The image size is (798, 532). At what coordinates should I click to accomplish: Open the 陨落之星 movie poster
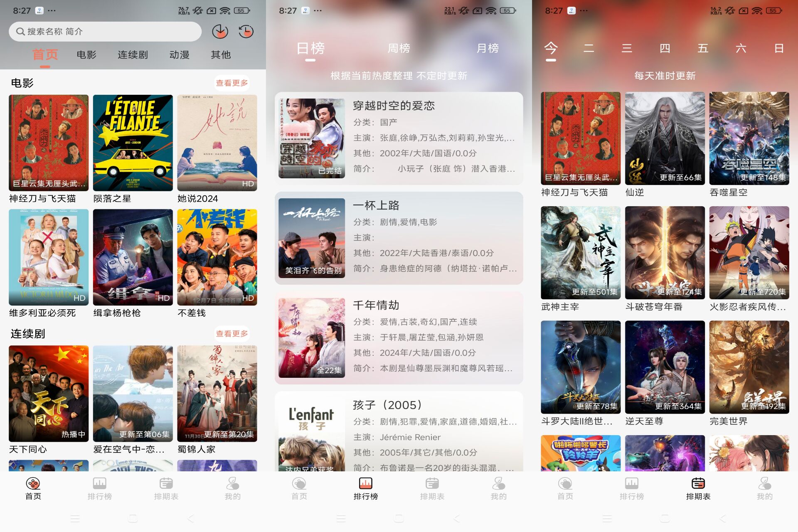point(133,143)
